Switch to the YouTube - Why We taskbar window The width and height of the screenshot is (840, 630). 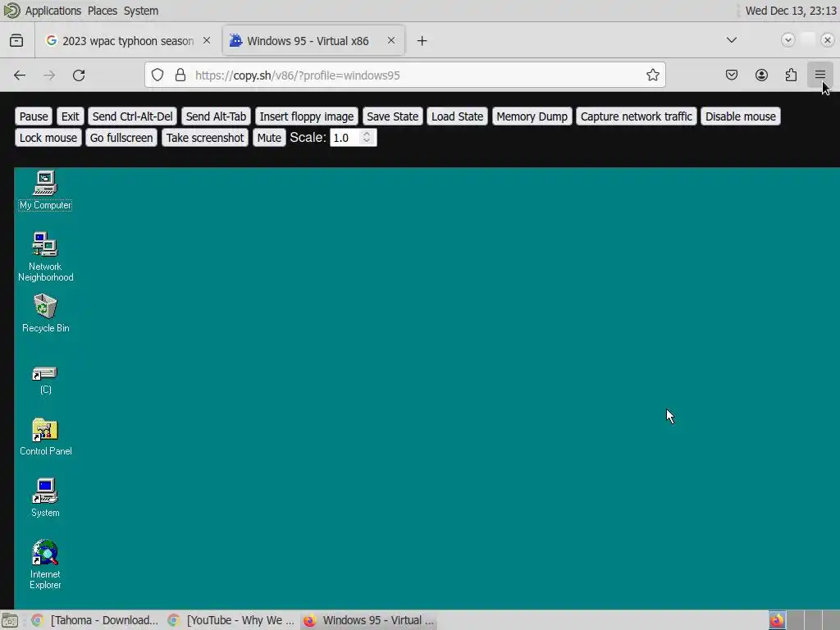point(231,620)
